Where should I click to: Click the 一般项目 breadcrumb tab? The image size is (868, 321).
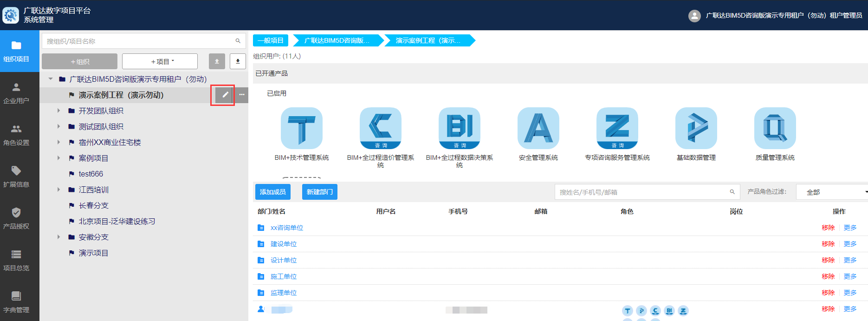tap(271, 40)
